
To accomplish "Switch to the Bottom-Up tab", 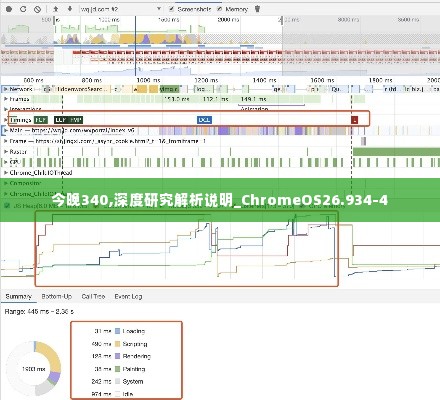I will pyautogui.click(x=57, y=296).
